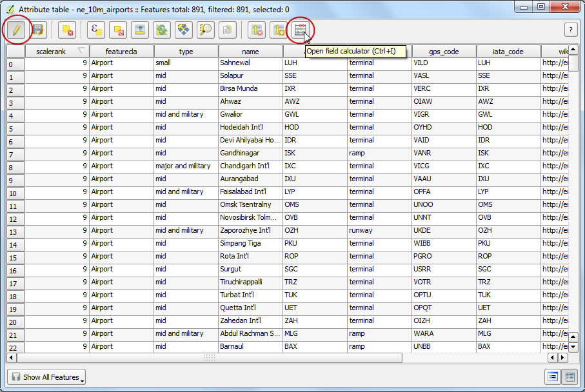This screenshot has width=585, height=392.
Task: Select row 7 by its row header
Action: pyautogui.click(x=15, y=154)
